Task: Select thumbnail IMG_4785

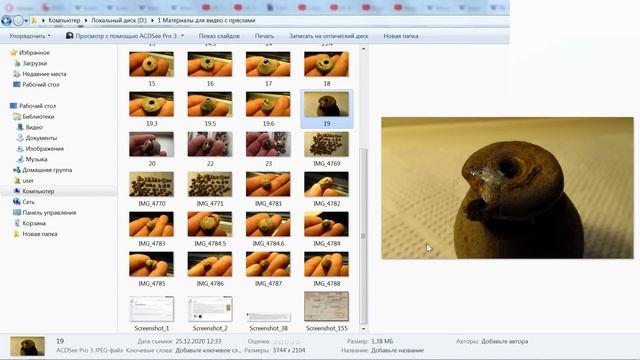Action: tap(151, 264)
